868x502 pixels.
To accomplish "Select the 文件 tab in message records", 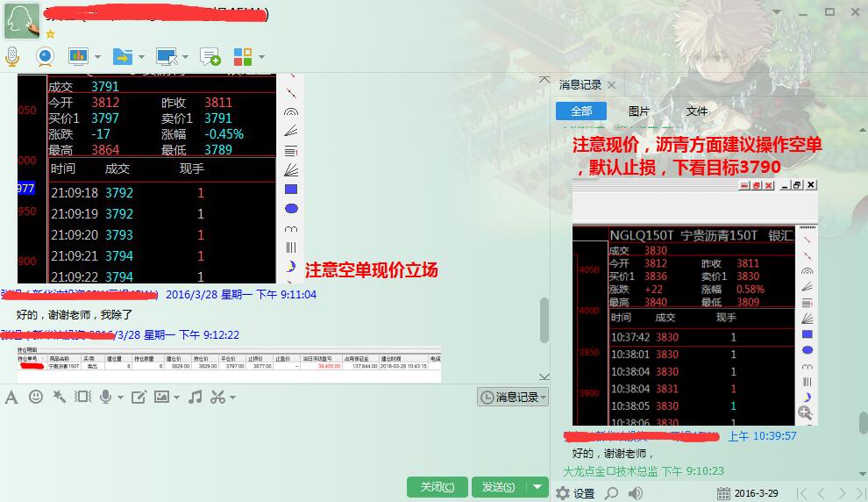I will [697, 111].
